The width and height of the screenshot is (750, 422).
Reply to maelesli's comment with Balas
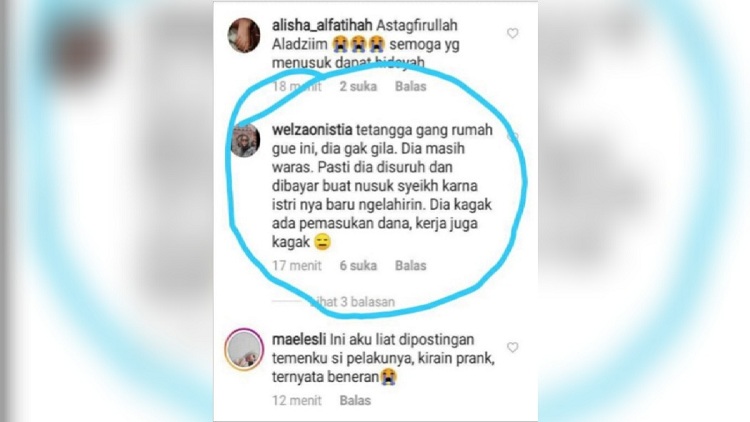[x=355, y=400]
